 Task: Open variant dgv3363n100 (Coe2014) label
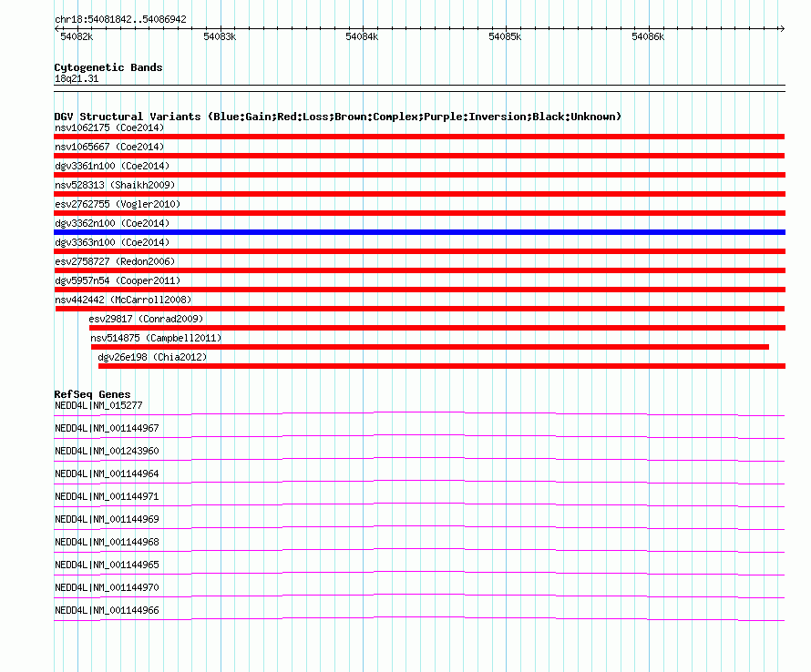[x=112, y=242]
